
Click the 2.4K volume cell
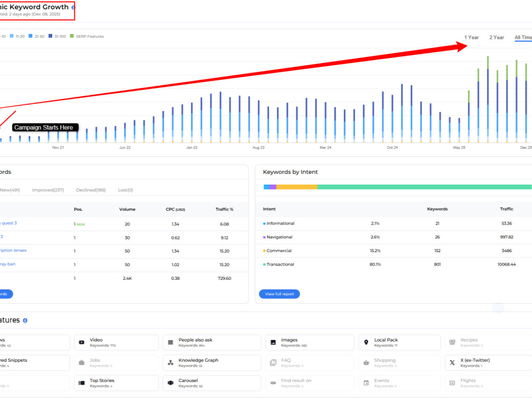pos(127,278)
